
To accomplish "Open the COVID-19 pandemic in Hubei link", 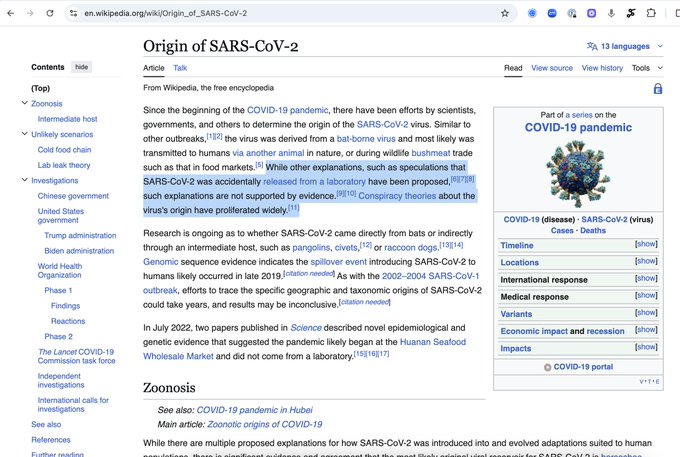I will click(x=254, y=410).
